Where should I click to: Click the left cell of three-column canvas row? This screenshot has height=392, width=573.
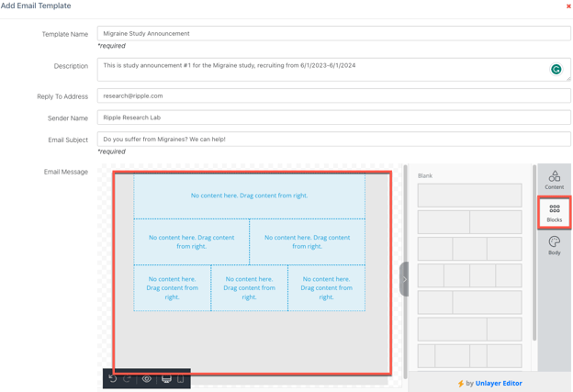(x=172, y=288)
